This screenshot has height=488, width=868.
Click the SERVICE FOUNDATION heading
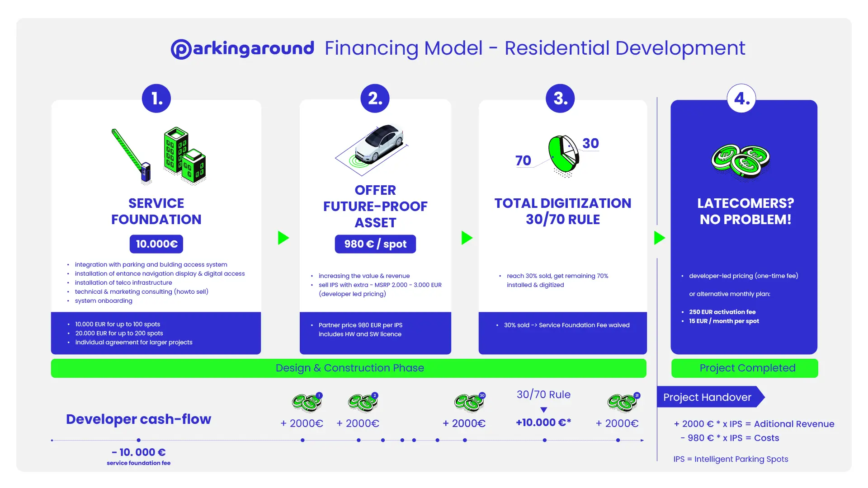point(156,211)
